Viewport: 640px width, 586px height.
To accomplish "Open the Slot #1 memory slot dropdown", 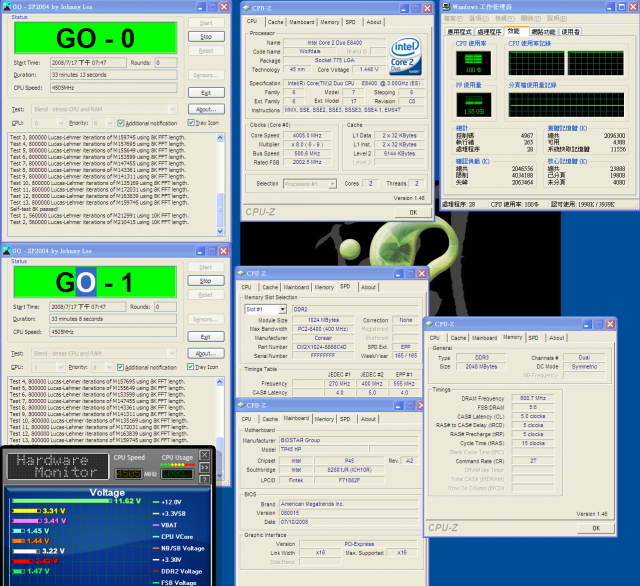I will tap(282, 309).
